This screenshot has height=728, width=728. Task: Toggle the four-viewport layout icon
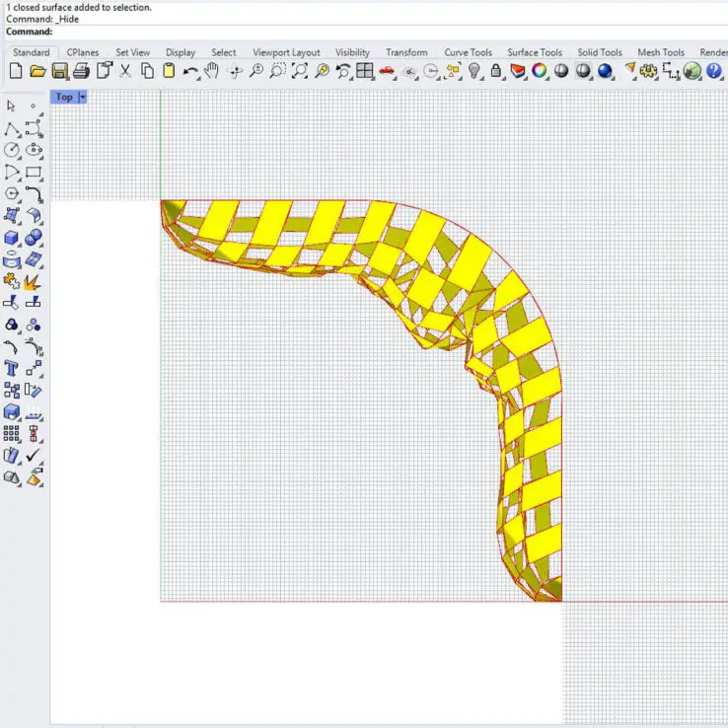pos(365,71)
